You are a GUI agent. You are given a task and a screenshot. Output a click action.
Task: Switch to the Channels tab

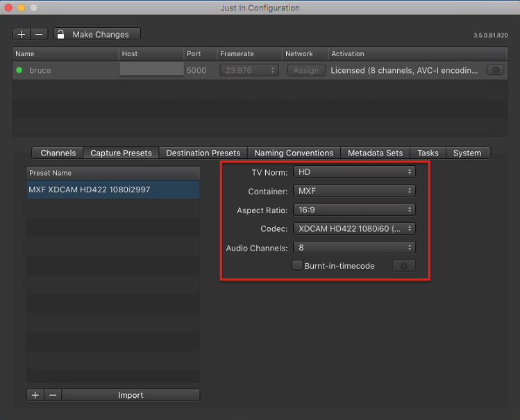click(58, 153)
